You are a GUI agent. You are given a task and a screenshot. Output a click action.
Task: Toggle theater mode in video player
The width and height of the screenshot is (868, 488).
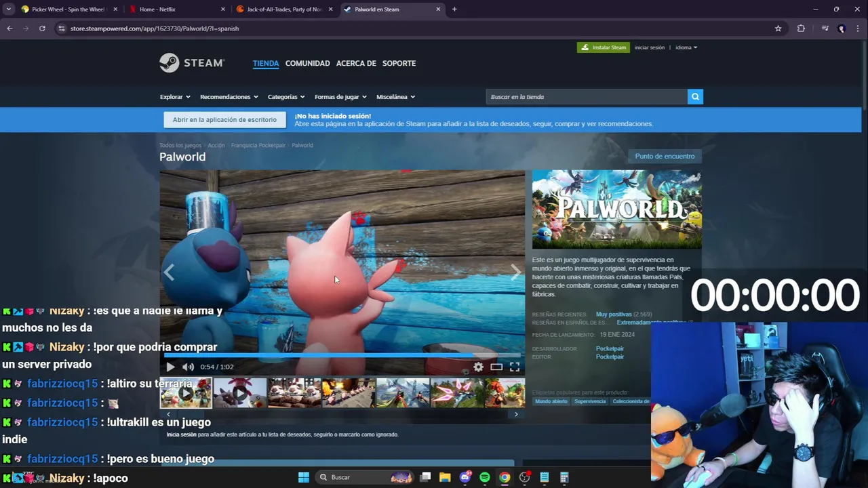pyautogui.click(x=496, y=367)
